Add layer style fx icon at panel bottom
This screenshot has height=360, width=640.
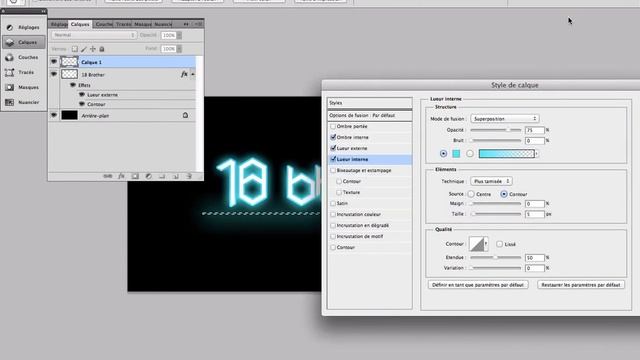121,176
